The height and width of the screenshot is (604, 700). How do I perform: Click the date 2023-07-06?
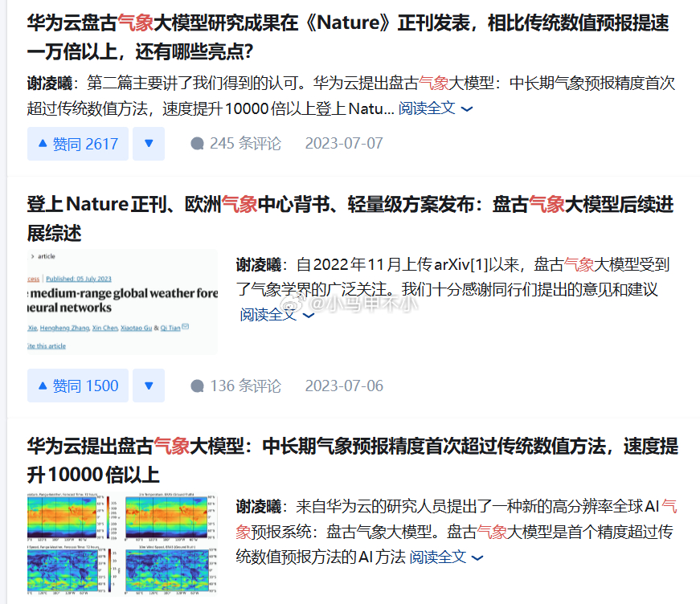click(x=344, y=386)
